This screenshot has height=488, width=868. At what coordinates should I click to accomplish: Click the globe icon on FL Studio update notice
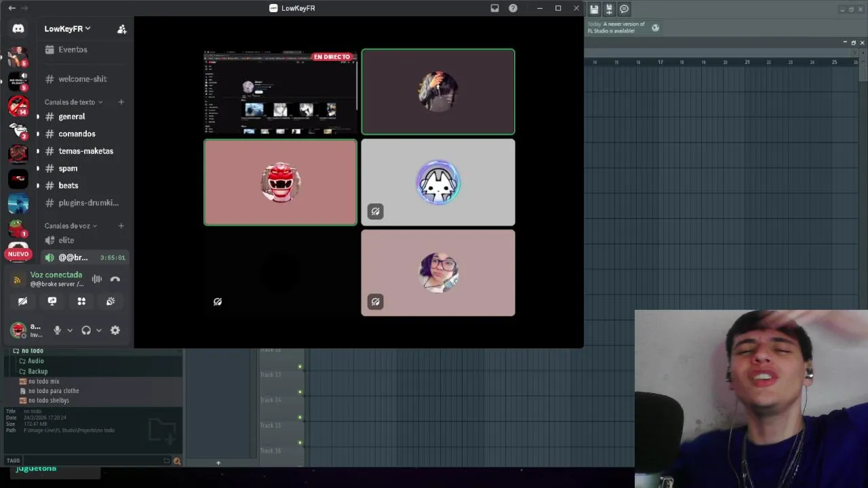[655, 28]
